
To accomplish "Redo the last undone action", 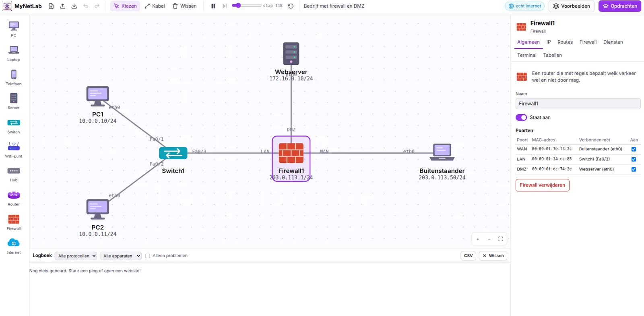I will (97, 6).
